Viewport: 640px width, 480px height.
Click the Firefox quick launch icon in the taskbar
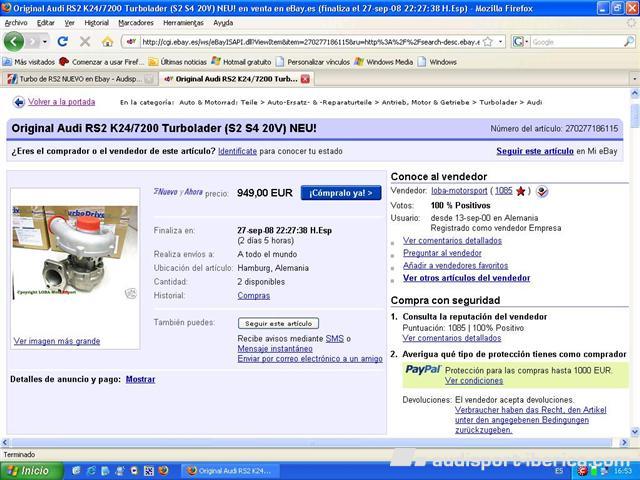pos(163,471)
